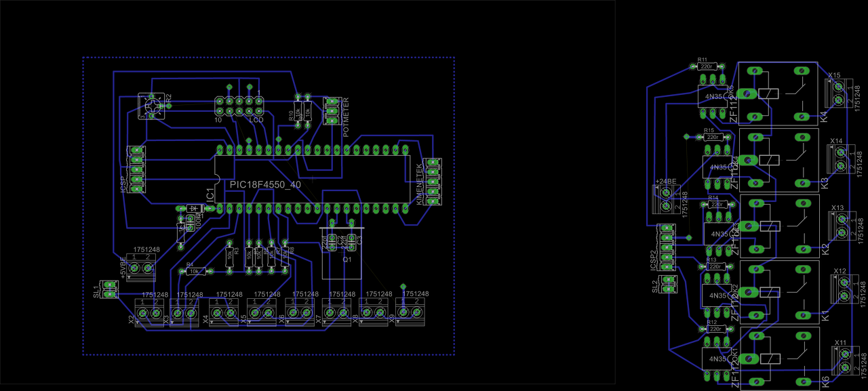Click the LCD pin header

click(239, 106)
